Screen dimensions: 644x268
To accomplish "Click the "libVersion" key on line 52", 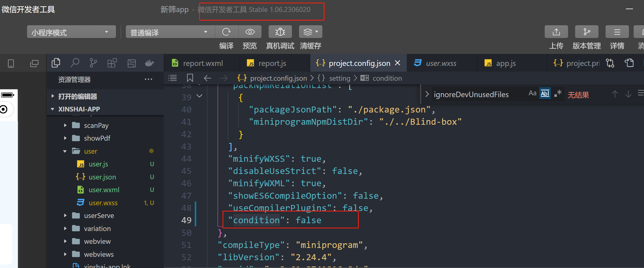I will click(249, 257).
